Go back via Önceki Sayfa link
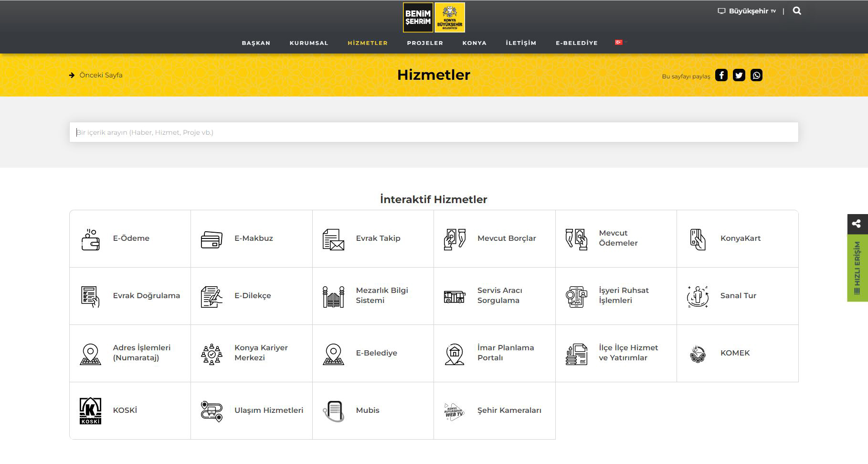 [96, 75]
